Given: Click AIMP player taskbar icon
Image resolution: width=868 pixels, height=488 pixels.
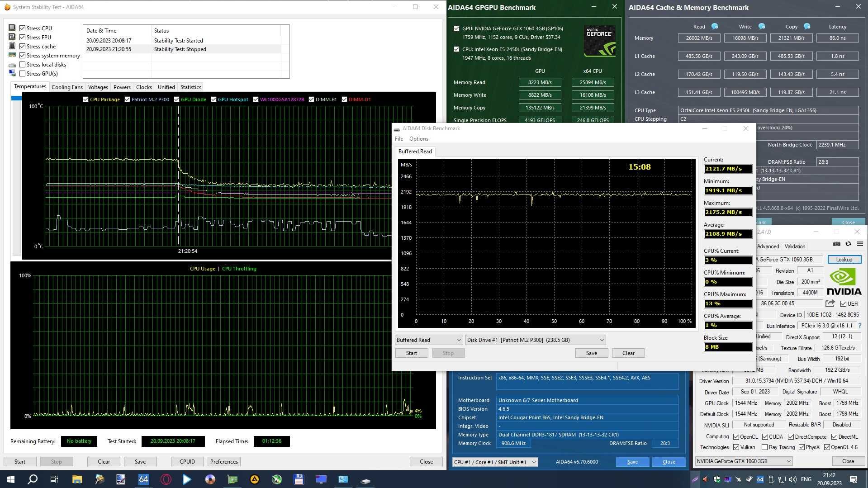Looking at the screenshot, I should click(255, 479).
